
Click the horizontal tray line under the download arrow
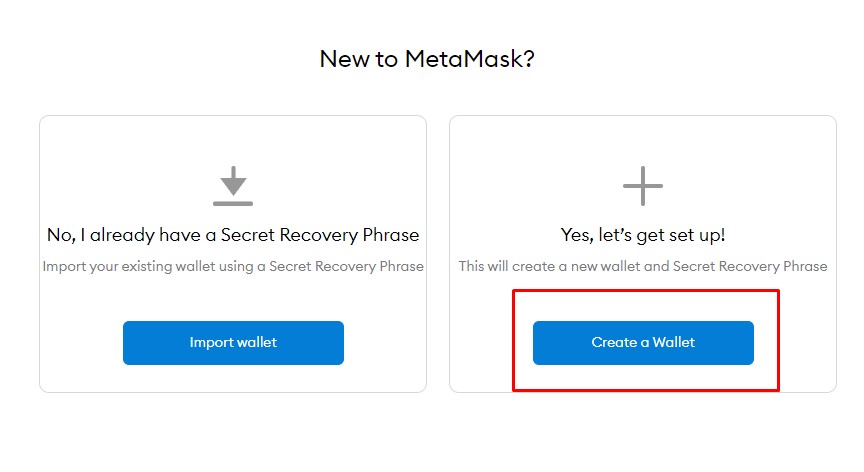233,204
